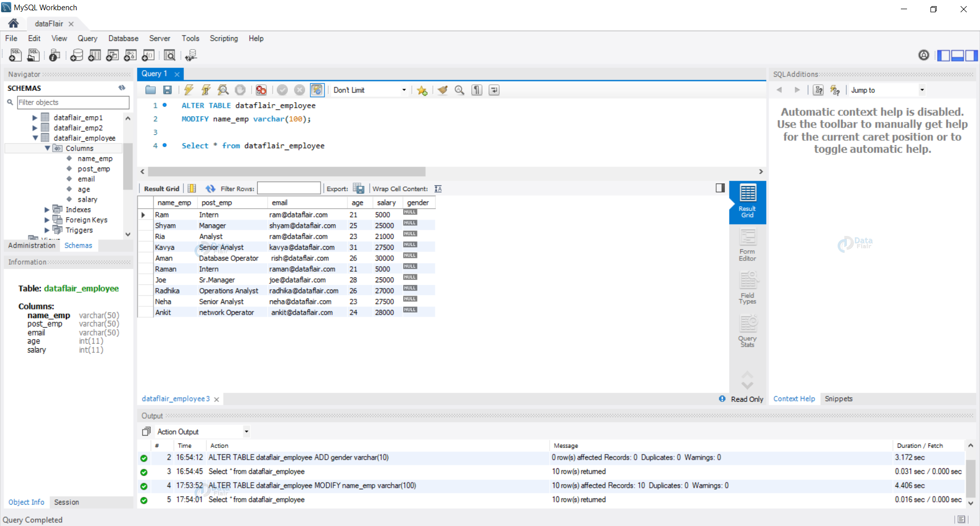Open the Action Output dropdown
Viewport: 980px width, 526px height.
pyautogui.click(x=202, y=432)
